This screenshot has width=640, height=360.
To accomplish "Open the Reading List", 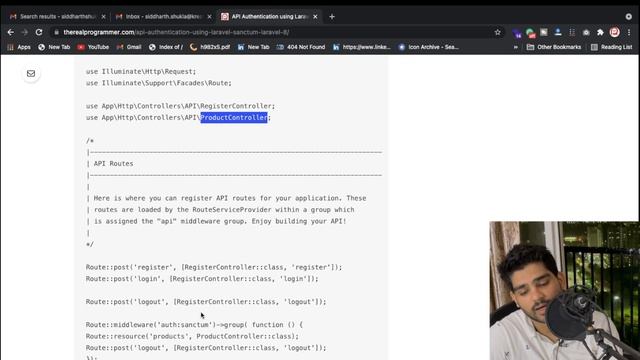I will click(x=611, y=47).
